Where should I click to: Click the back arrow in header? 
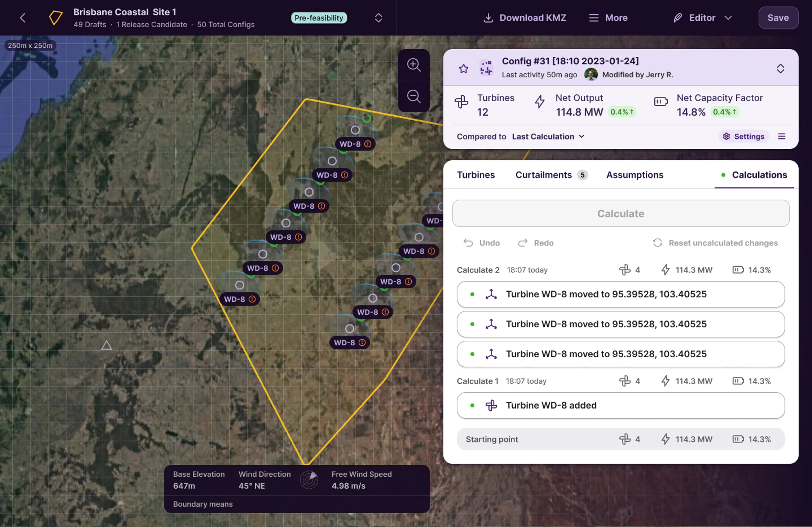pos(23,18)
